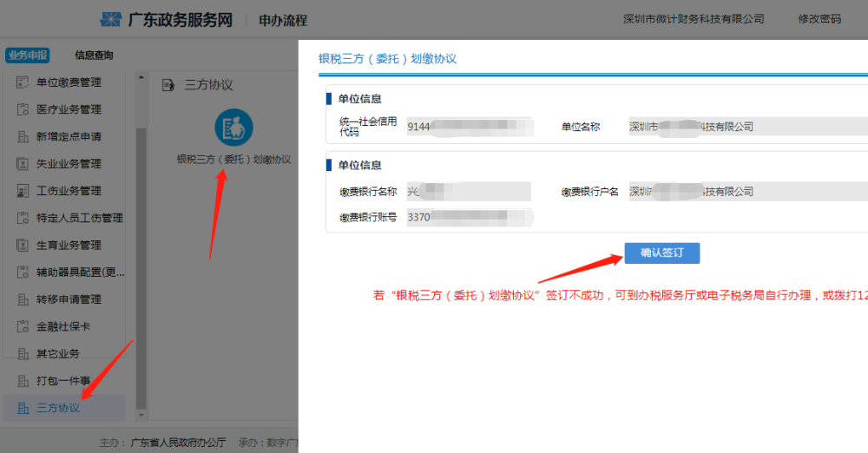Select 三方协议 in the sidebar
The width and height of the screenshot is (868, 453).
(x=64, y=408)
